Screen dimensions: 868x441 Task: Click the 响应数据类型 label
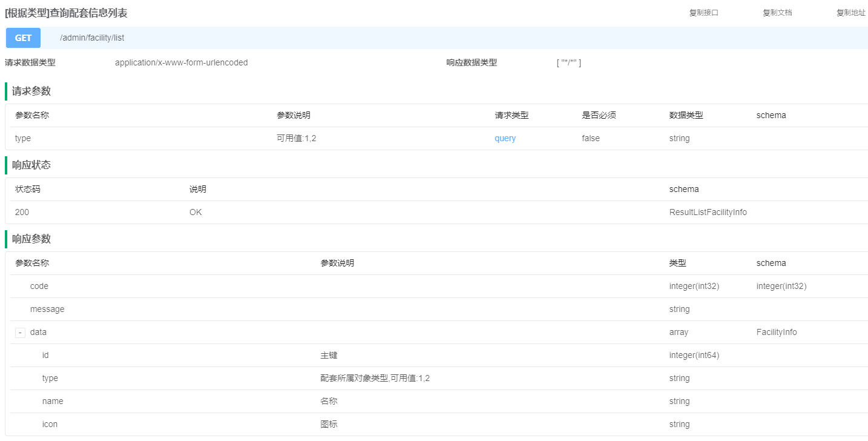point(472,62)
